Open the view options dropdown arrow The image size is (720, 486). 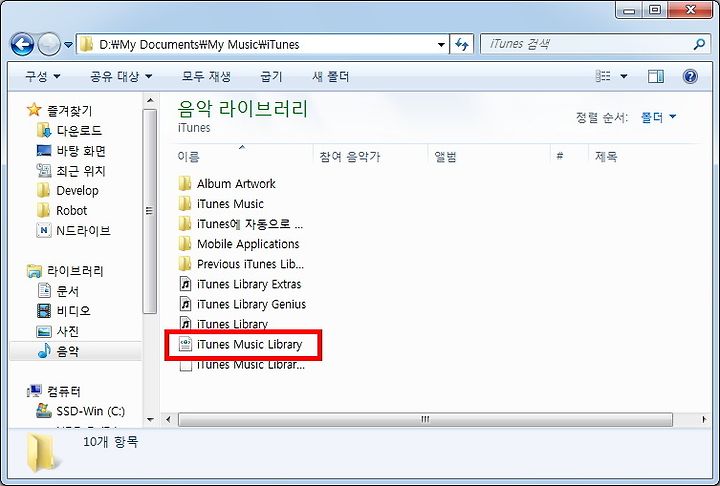(624, 76)
